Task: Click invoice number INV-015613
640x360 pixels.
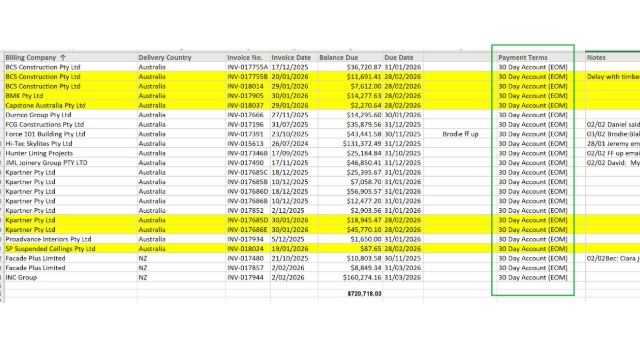Action: 245,144
